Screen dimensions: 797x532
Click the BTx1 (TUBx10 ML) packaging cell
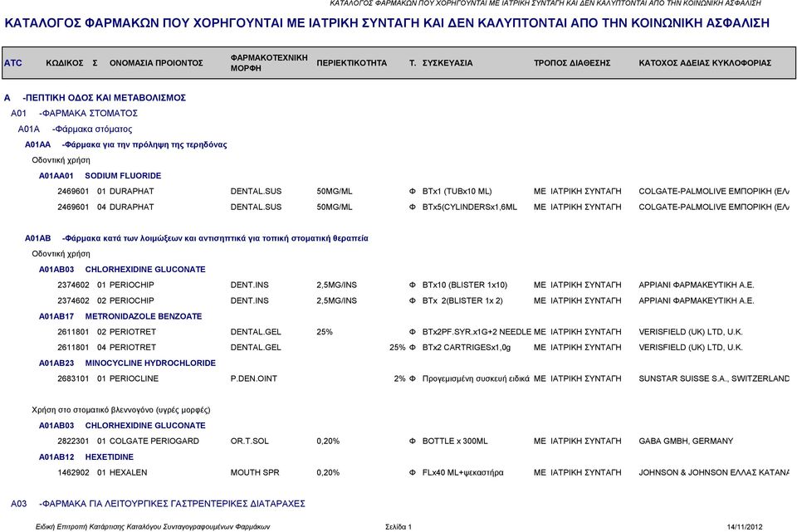tap(457, 192)
